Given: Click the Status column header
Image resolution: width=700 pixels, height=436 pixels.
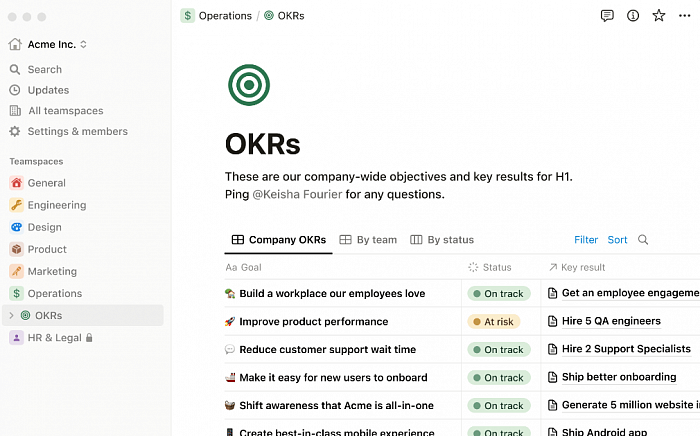Looking at the screenshot, I should tap(490, 267).
